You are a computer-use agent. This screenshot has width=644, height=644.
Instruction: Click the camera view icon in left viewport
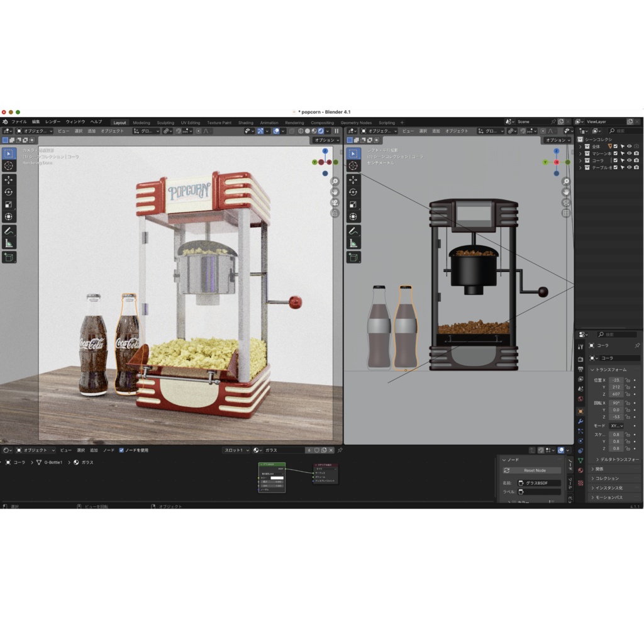point(335,203)
